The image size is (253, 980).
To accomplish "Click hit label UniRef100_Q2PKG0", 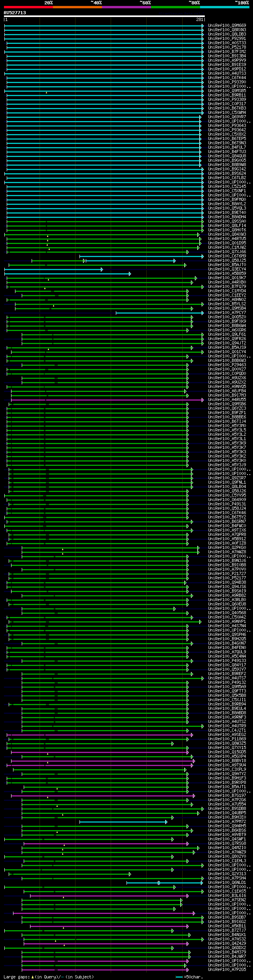I will (227, 548).
